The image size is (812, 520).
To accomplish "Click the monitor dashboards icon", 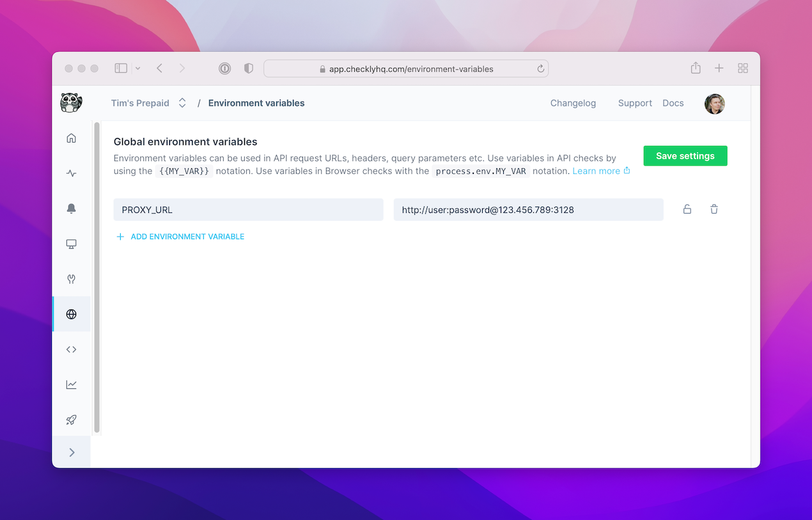I will coord(71,244).
